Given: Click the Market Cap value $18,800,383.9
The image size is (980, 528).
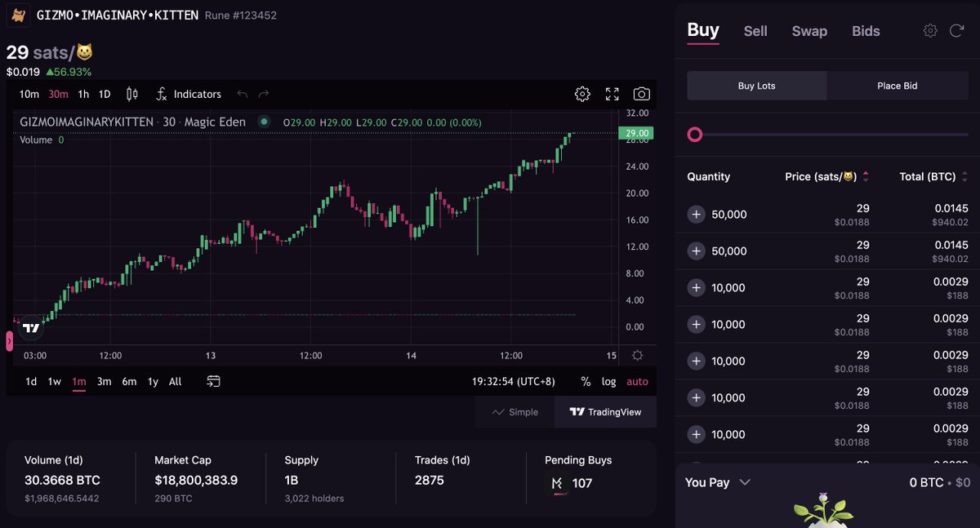Looking at the screenshot, I should click(196, 480).
